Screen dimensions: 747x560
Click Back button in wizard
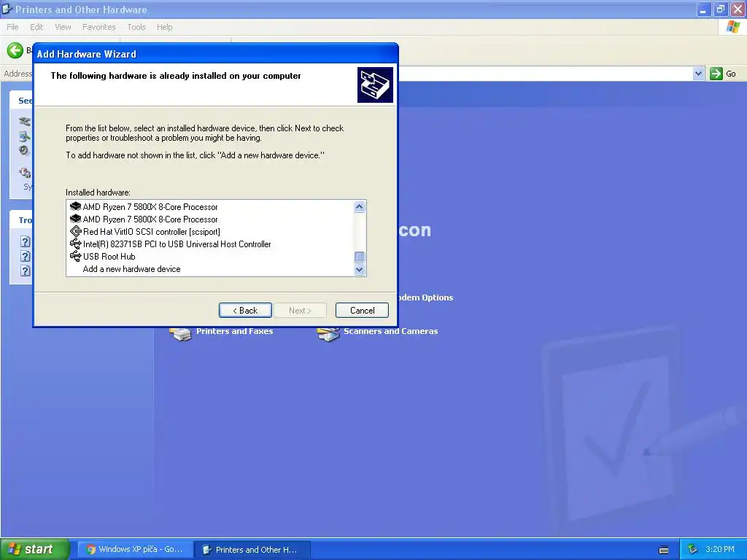[245, 311]
